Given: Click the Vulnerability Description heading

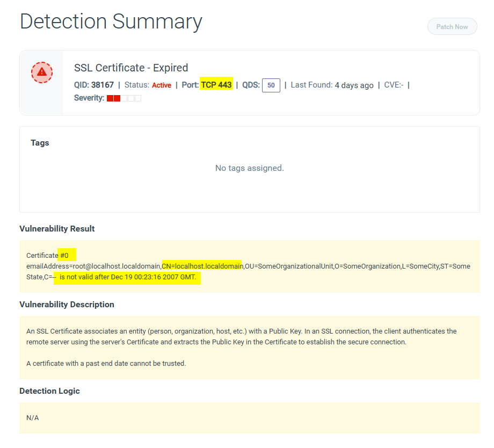Looking at the screenshot, I should coord(67,305).
